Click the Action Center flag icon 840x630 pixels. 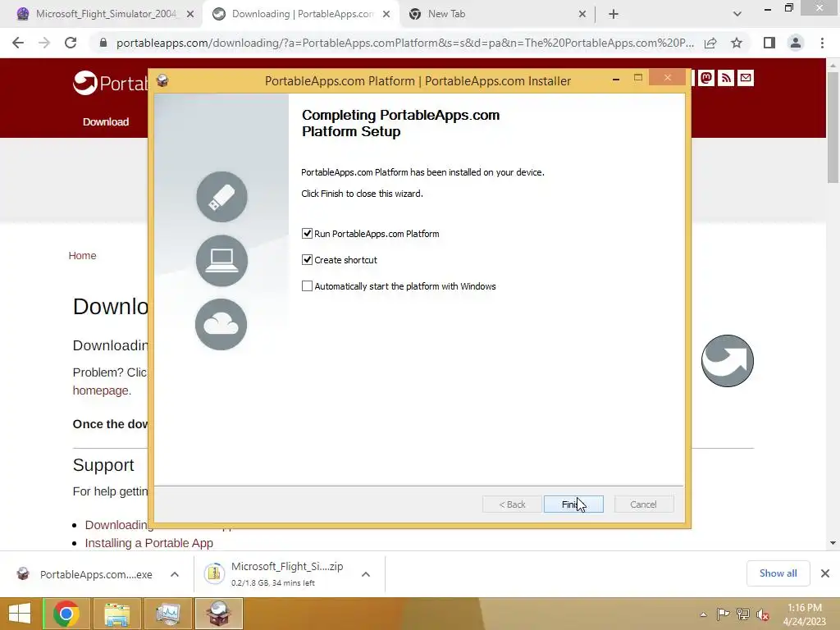(x=723, y=614)
